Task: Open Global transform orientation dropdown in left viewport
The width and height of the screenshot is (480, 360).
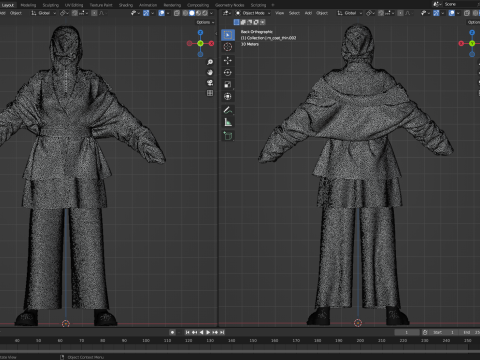Action: click(44, 13)
